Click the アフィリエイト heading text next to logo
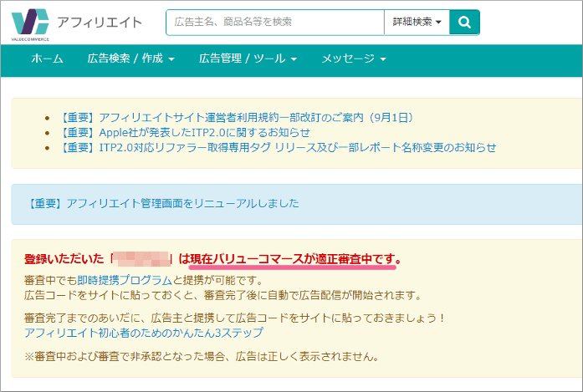 pyautogui.click(x=100, y=23)
